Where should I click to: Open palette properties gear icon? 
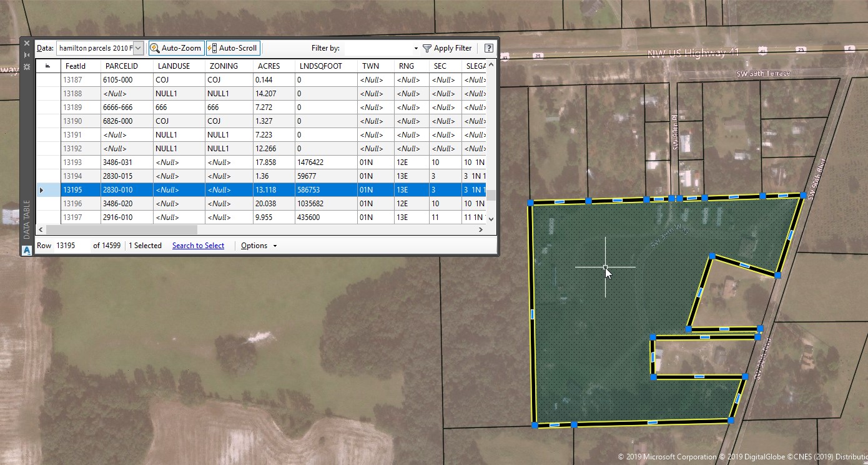27,66
